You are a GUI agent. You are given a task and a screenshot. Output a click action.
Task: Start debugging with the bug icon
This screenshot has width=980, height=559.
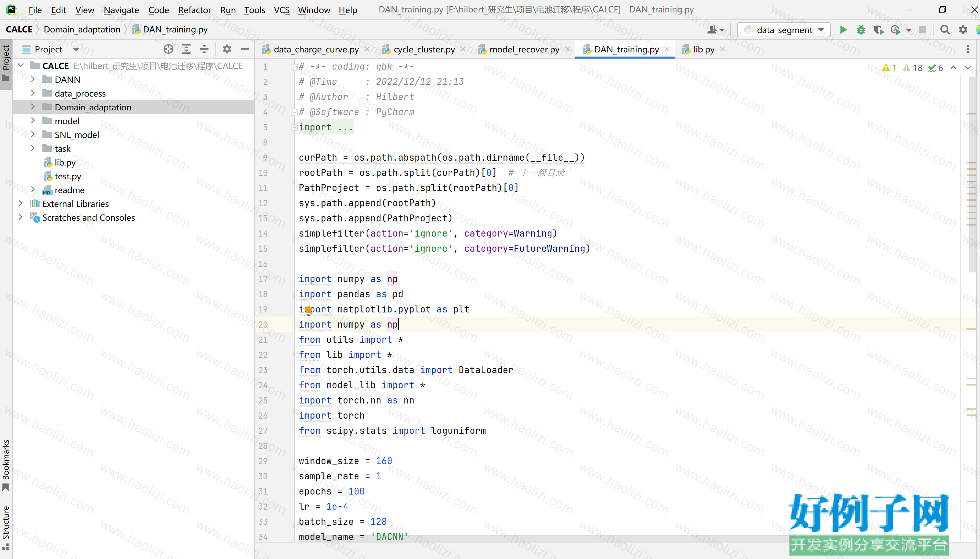click(x=861, y=30)
